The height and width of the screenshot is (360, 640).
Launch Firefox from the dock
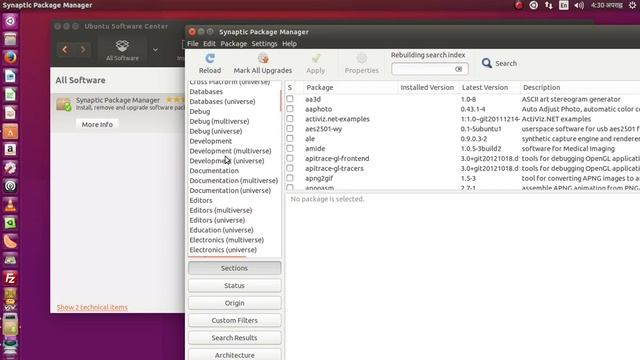[10, 58]
